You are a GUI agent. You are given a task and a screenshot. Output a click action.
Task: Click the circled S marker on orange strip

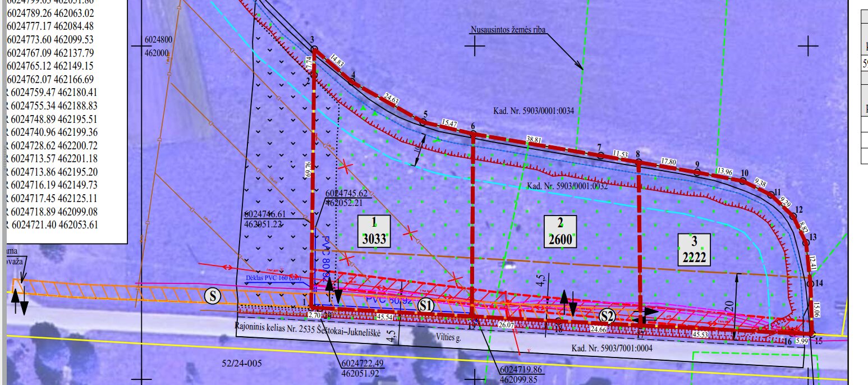pyautogui.click(x=212, y=295)
